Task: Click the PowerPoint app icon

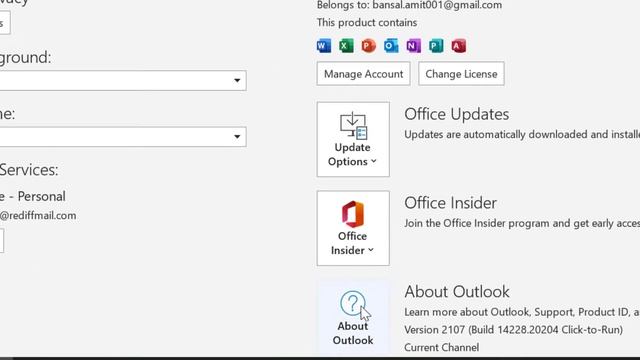Action: pyautogui.click(x=369, y=46)
